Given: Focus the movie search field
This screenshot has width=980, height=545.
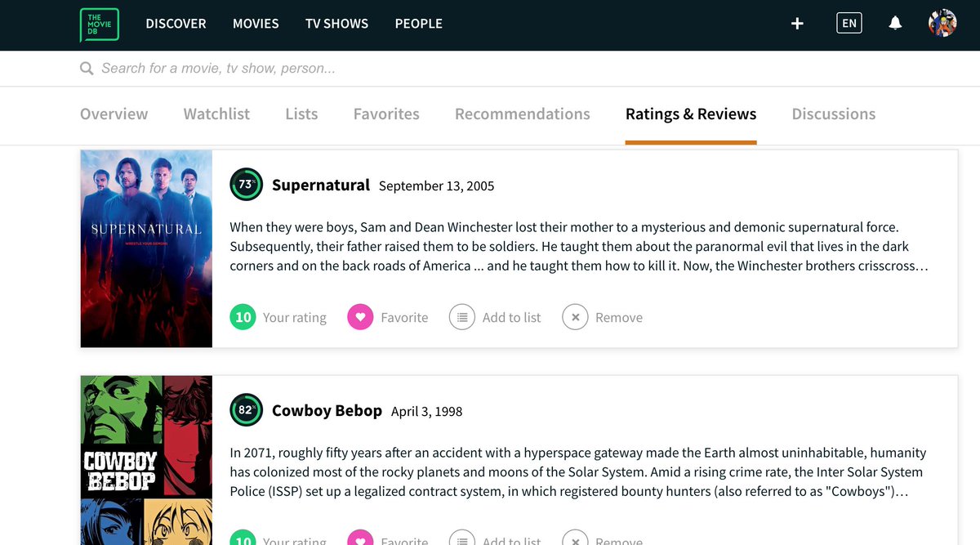Looking at the screenshot, I should pyautogui.click(x=490, y=69).
